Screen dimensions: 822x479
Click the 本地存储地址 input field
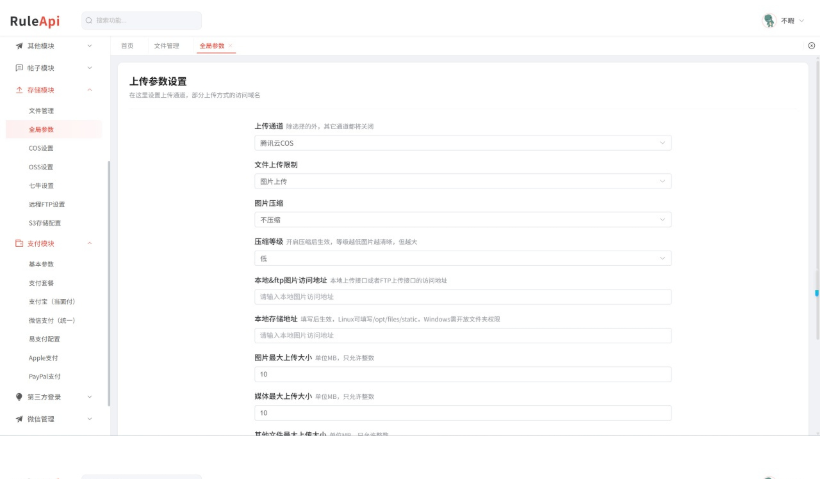coord(462,335)
